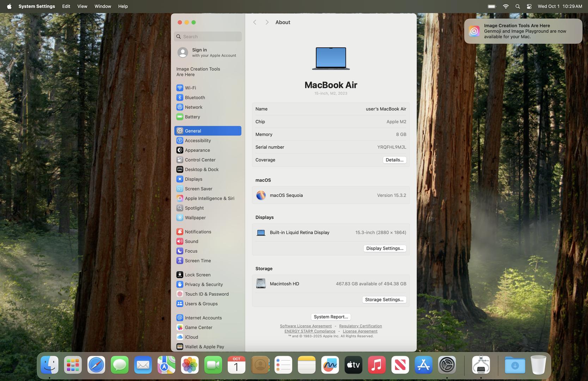The height and width of the screenshot is (381, 588).
Task: Click the Coverage Details button
Action: [x=394, y=160]
